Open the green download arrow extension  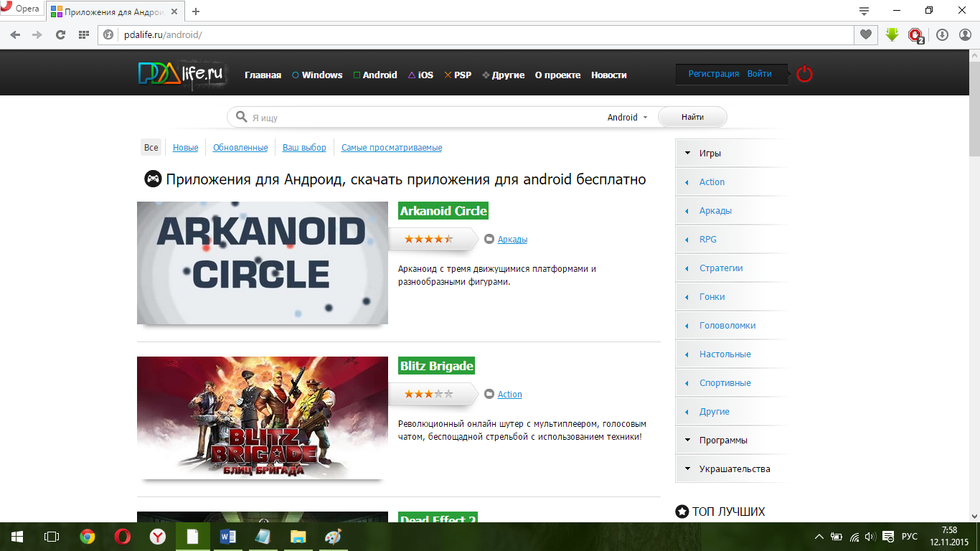click(x=892, y=34)
